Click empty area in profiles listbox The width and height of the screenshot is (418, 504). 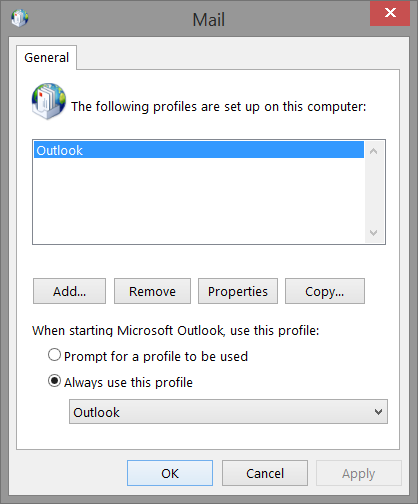199,201
